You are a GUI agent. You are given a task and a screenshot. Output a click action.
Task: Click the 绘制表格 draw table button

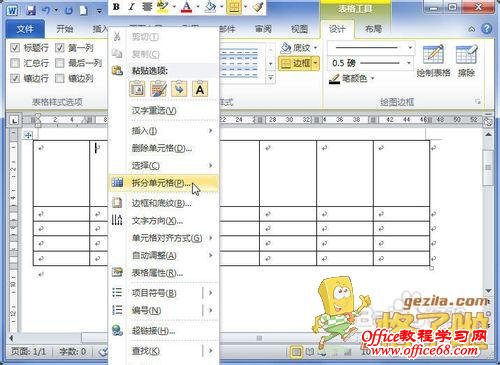[x=433, y=61]
